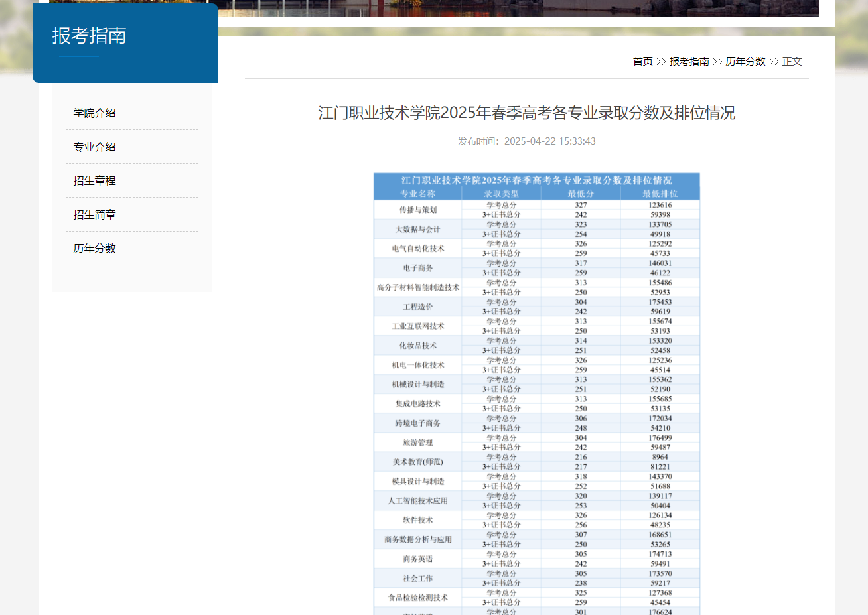This screenshot has height=615, width=868.
Task: Click the article title about 2025 admission scores
Action: [528, 113]
